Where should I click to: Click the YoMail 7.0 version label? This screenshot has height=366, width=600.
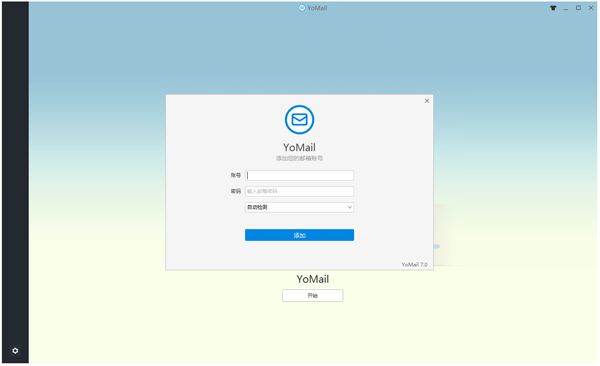[414, 265]
